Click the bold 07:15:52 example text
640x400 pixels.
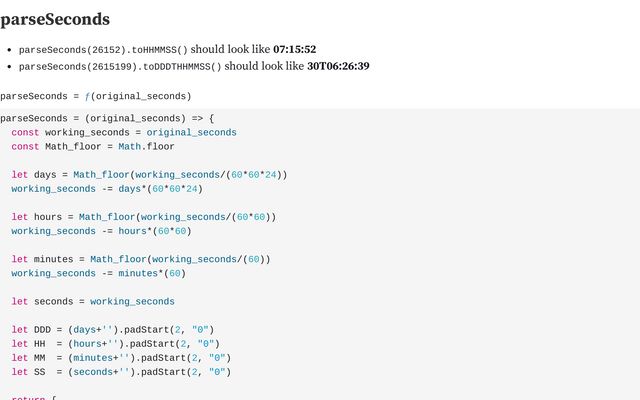(295, 49)
